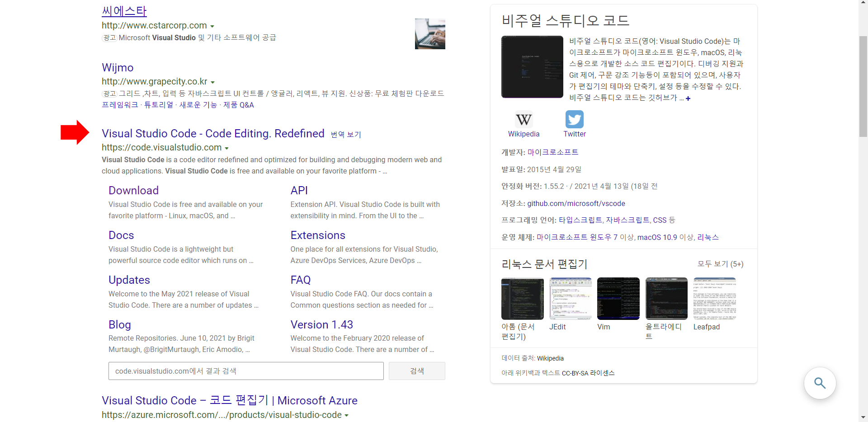The image size is (868, 422).
Task: Open the 씨에스타 ad result
Action: [124, 11]
